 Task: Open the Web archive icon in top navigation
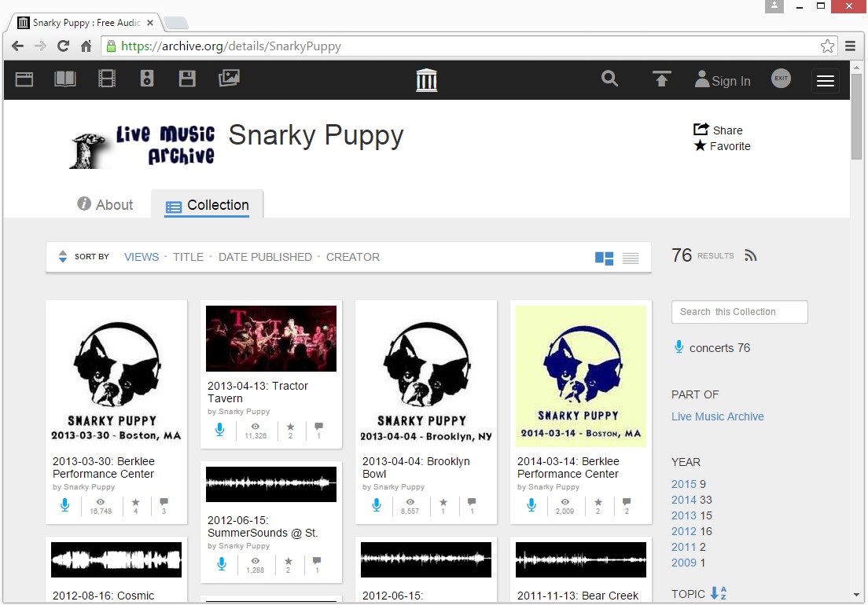click(x=24, y=79)
